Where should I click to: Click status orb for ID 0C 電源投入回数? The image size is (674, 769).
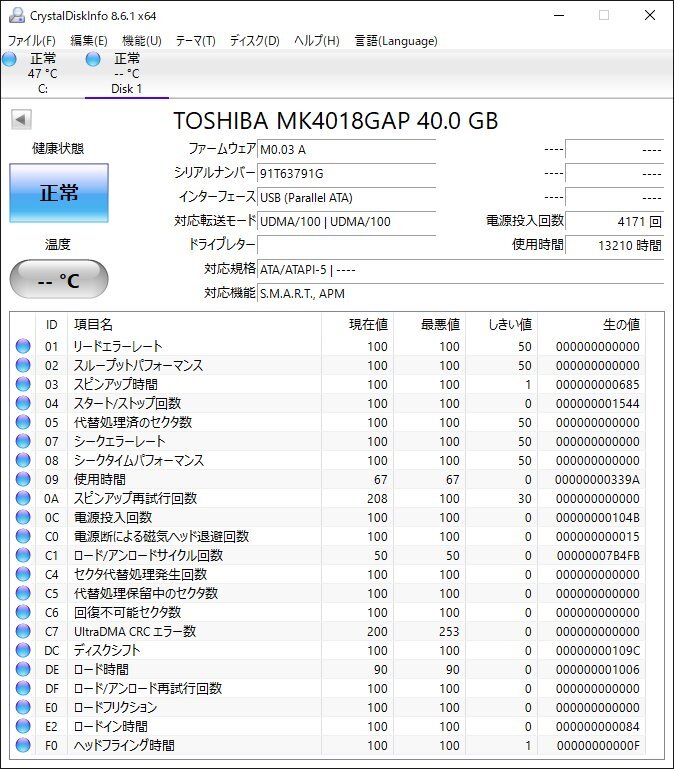coord(23,517)
